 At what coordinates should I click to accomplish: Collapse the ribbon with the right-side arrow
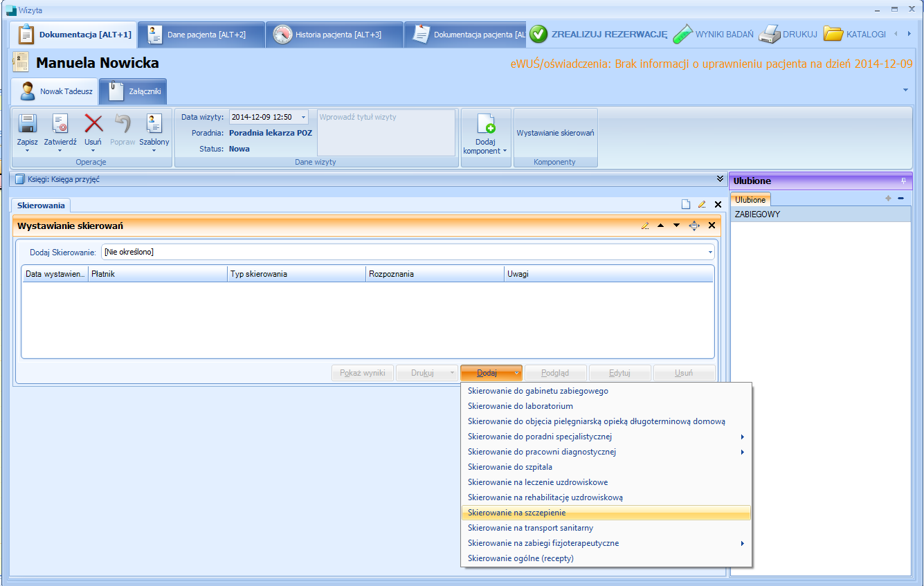point(906,90)
